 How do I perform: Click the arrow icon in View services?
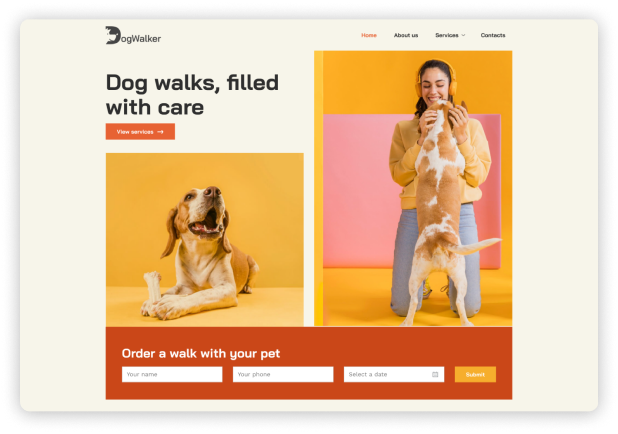click(160, 132)
